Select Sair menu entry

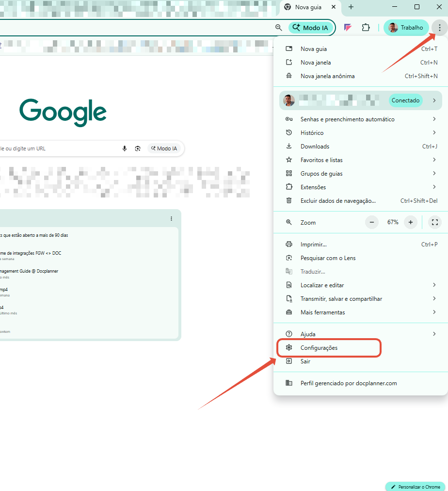point(360,361)
